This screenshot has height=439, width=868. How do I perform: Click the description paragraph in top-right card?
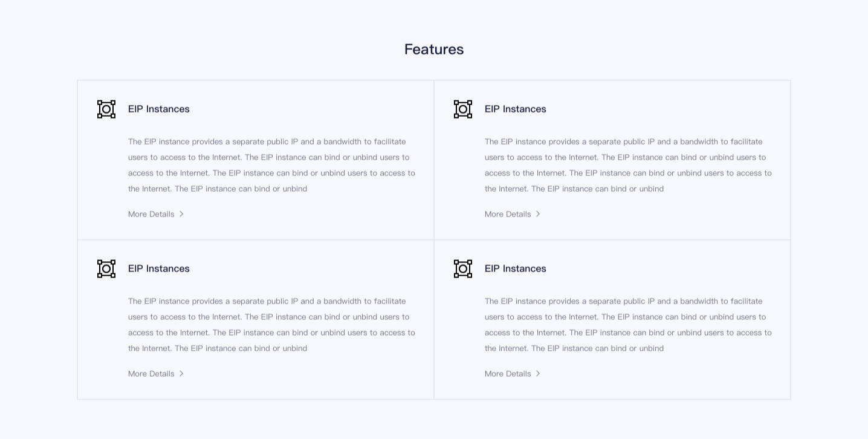click(629, 165)
